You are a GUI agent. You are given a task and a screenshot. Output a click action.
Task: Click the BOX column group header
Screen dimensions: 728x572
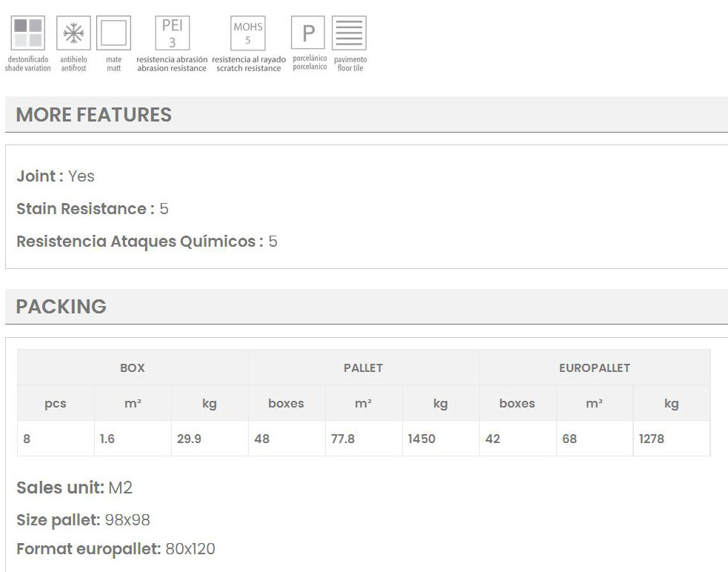[x=133, y=368]
